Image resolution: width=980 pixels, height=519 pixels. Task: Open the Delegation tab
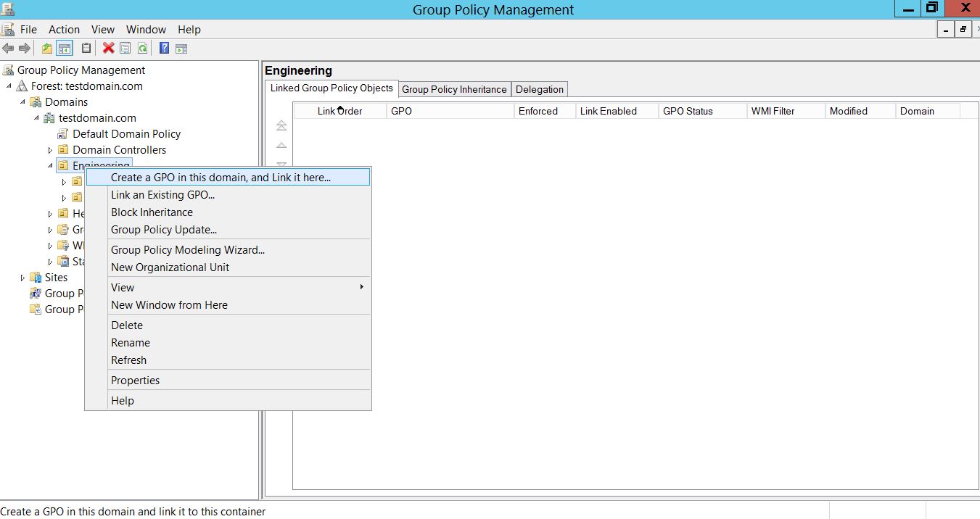coord(539,89)
